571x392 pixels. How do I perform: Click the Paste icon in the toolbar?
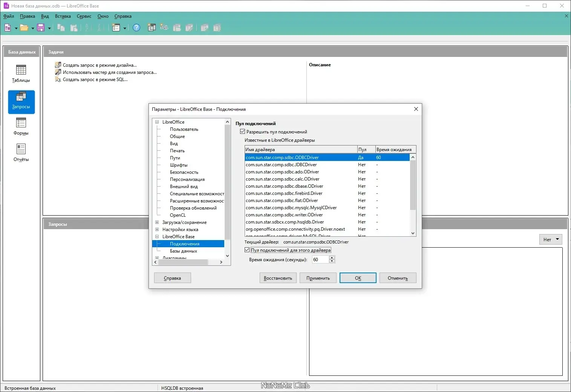point(74,28)
